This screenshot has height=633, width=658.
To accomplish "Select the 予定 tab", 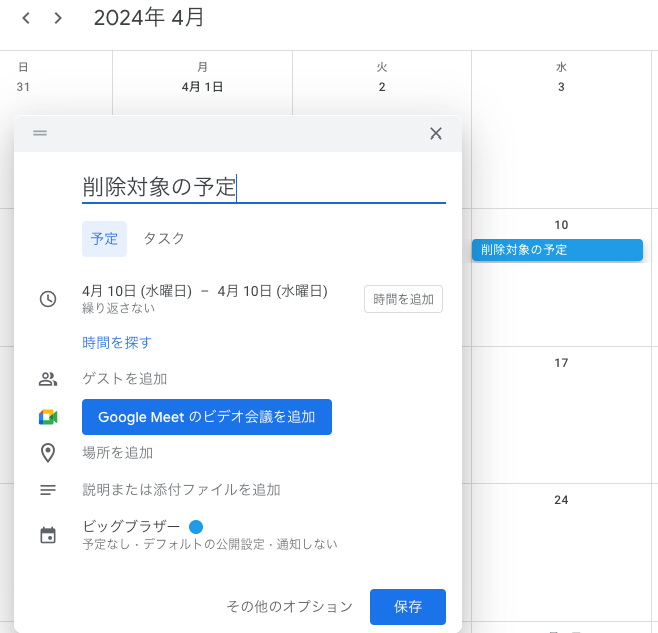I will [x=104, y=239].
